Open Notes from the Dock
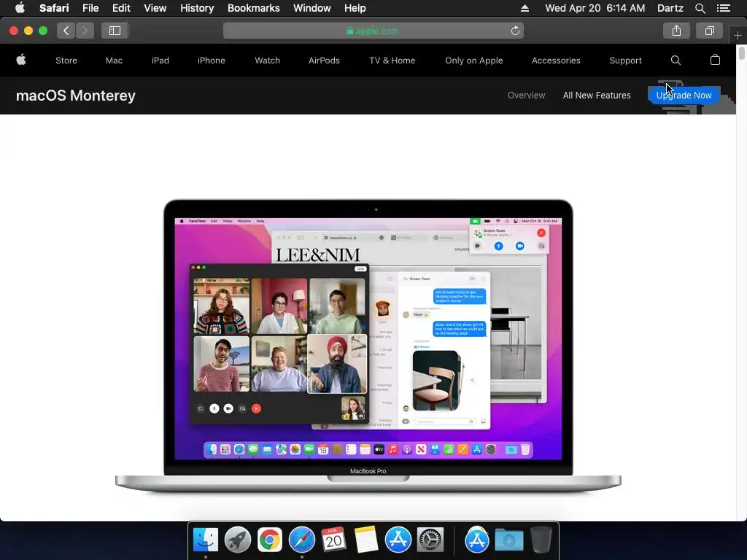 point(366,540)
